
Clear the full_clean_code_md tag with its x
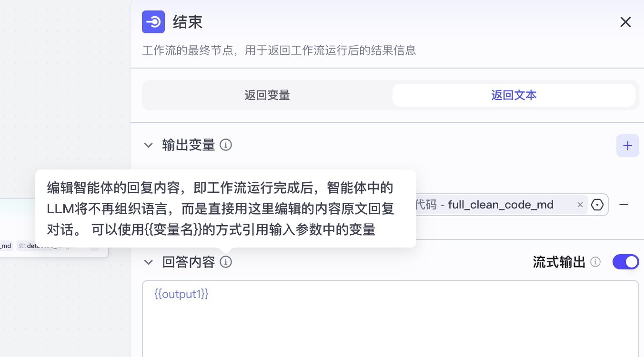(580, 205)
